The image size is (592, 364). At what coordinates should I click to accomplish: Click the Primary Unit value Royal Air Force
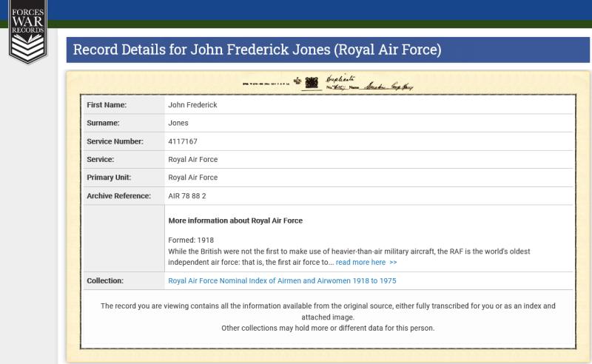[192, 178]
